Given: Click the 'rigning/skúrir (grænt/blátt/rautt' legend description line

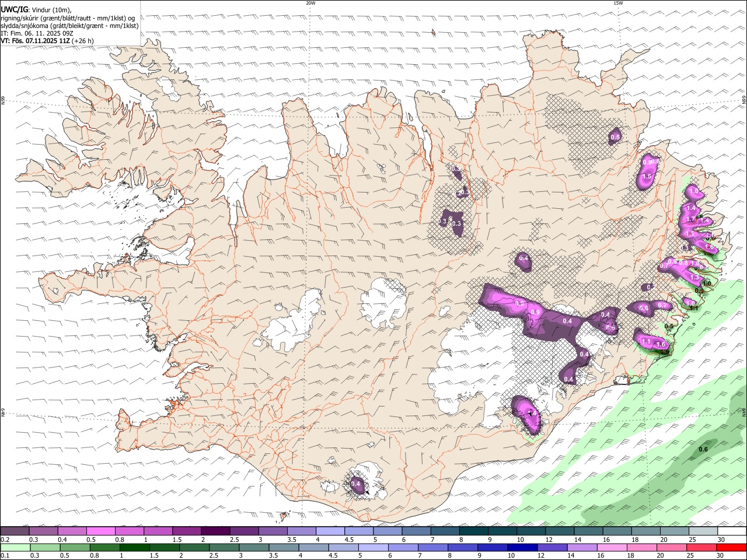Looking at the screenshot, I should click(68, 17).
